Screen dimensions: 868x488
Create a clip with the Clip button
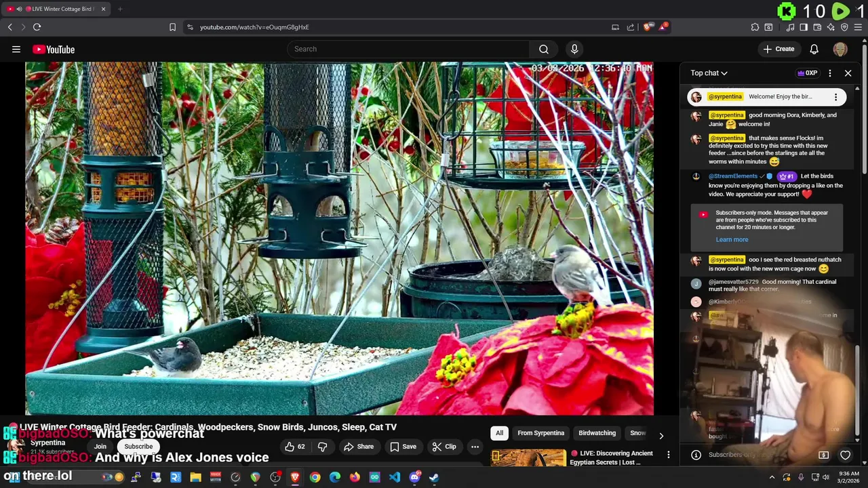pyautogui.click(x=444, y=447)
